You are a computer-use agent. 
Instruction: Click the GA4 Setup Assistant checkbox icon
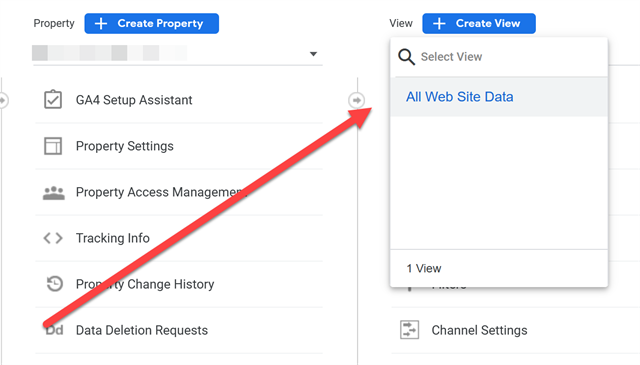click(53, 100)
